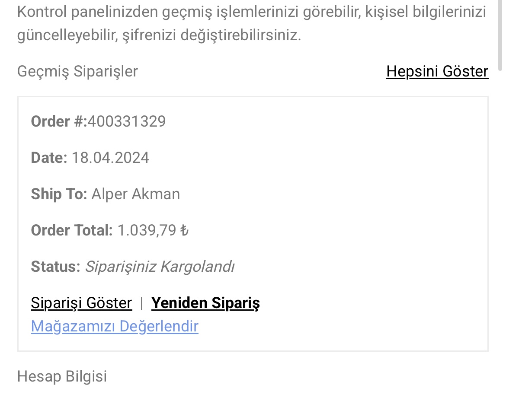506x420 pixels.
Task: Click the Geçmiş Siparişler section heading
Action: [77, 71]
